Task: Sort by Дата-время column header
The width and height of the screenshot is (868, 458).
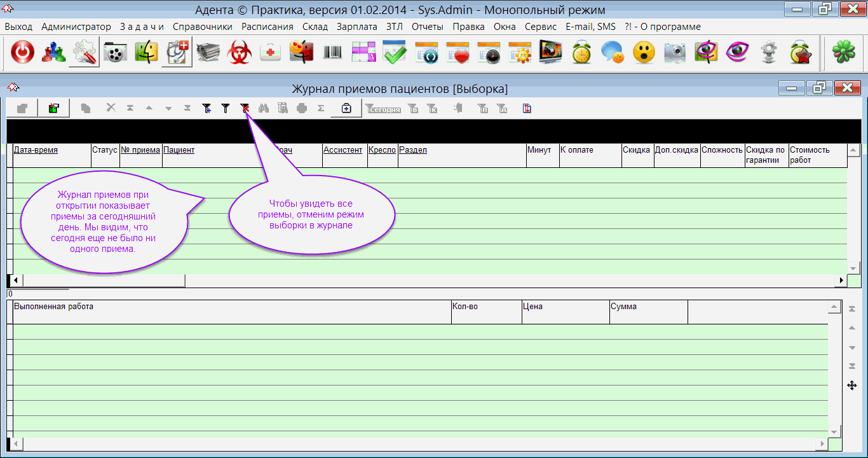Action: 36,150
